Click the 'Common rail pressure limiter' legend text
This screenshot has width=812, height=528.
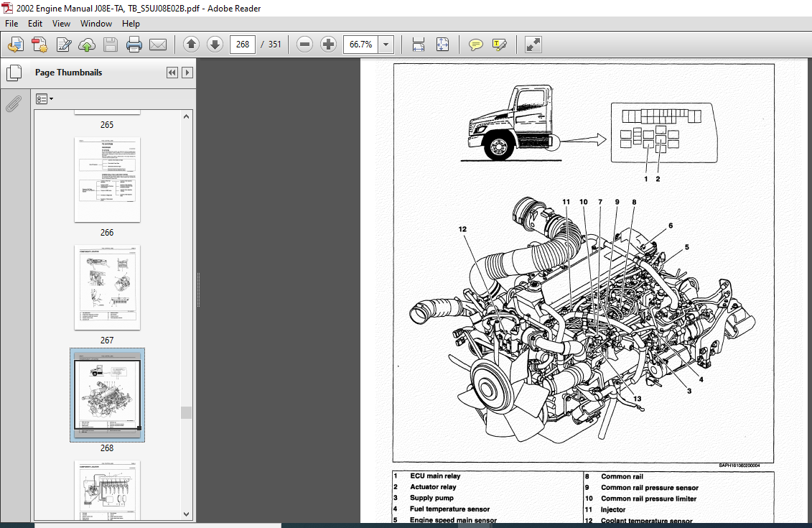point(648,499)
